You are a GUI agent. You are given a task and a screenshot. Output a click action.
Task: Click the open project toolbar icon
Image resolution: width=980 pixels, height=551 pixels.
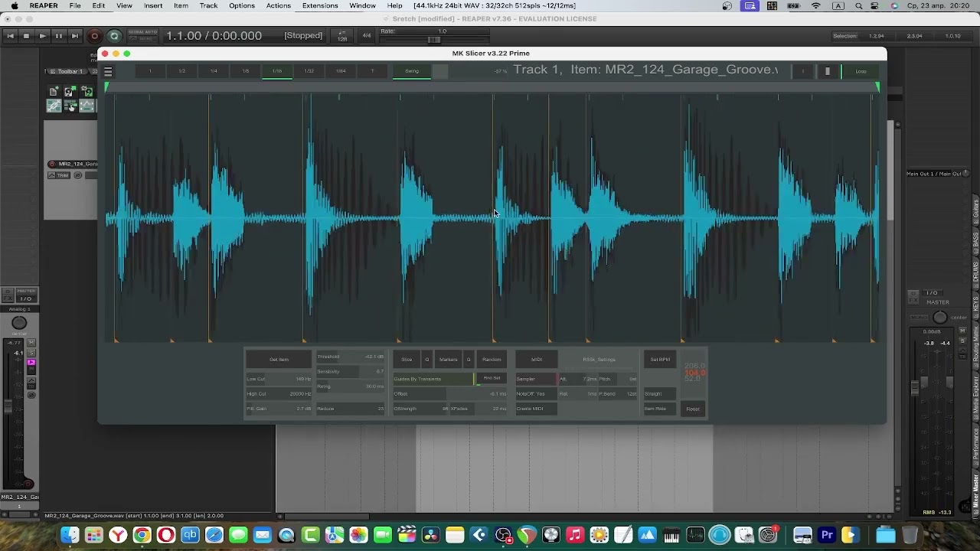click(70, 92)
